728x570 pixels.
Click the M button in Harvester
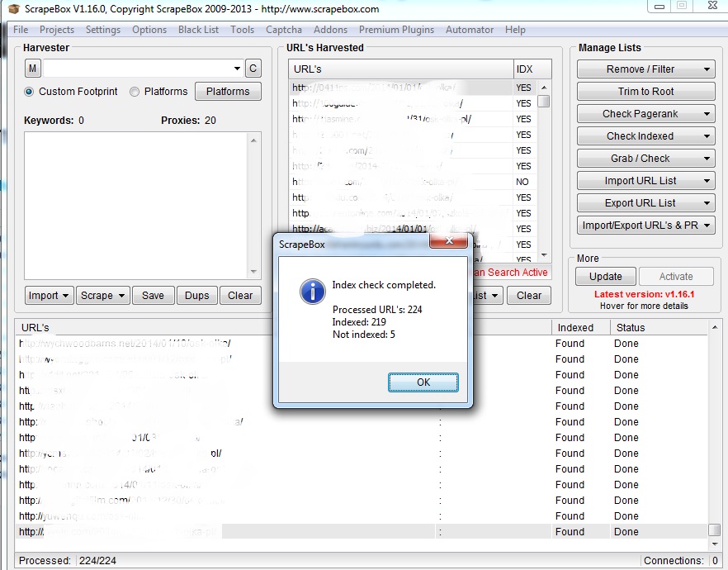(x=32, y=69)
